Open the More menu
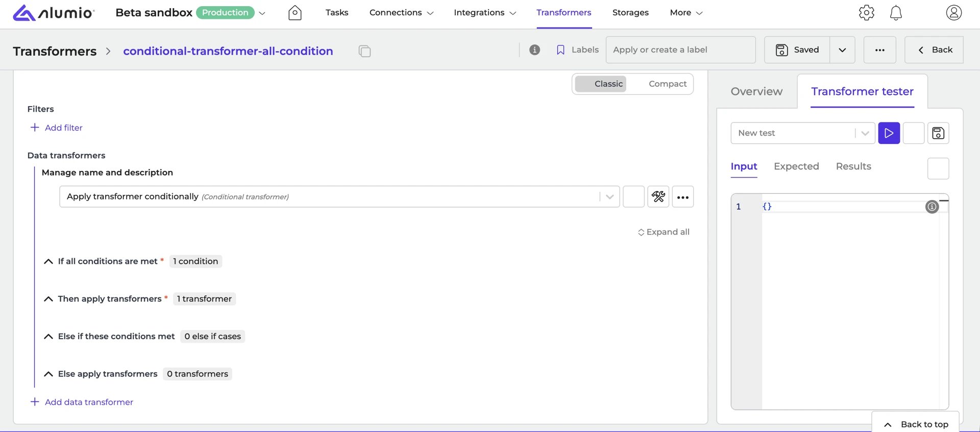 (x=686, y=13)
